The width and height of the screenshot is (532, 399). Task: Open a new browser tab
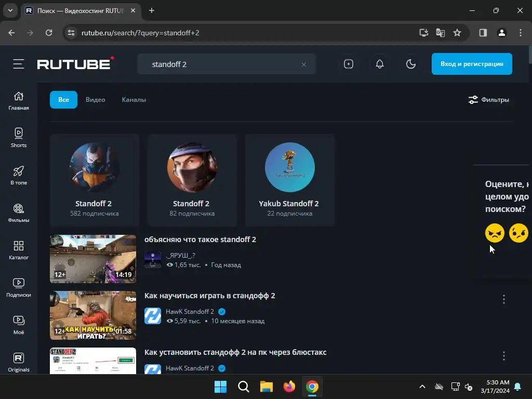pos(152,10)
